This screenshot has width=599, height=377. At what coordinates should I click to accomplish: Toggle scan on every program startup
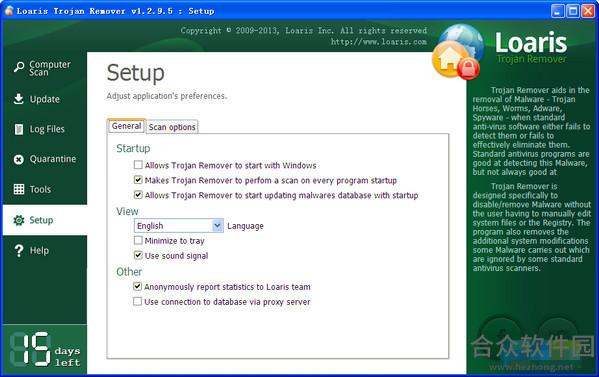(138, 180)
